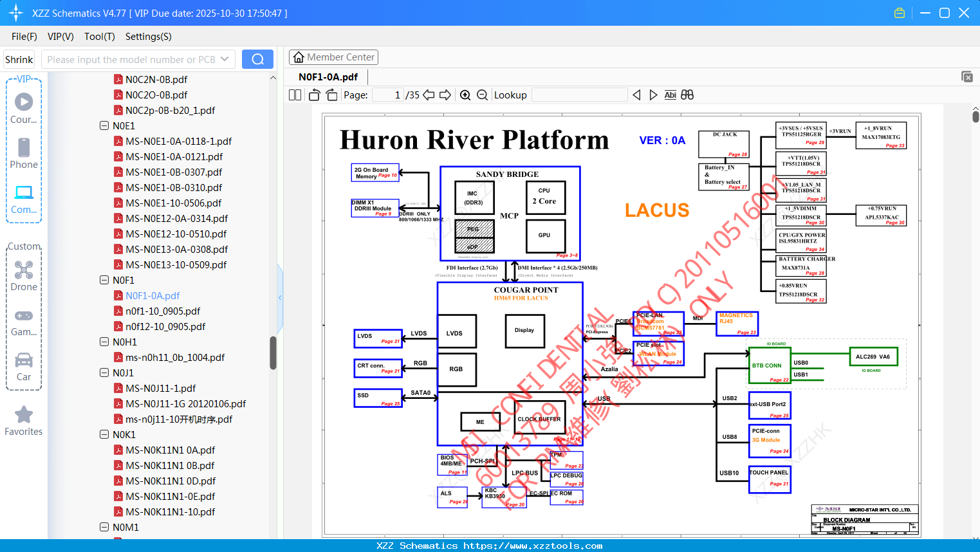980x552 pixels.
Task: Open the VIP(V) menu
Action: (x=60, y=37)
